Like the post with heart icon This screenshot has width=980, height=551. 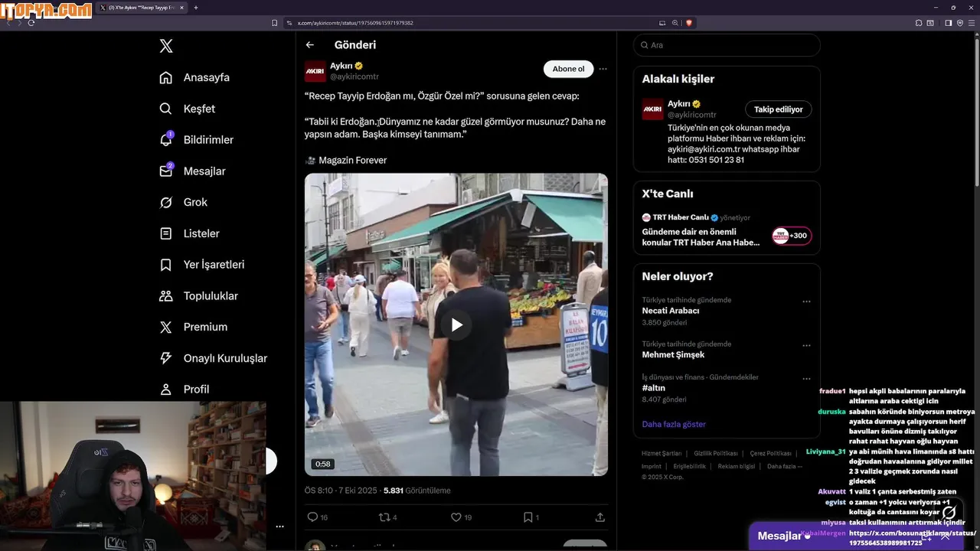click(456, 517)
